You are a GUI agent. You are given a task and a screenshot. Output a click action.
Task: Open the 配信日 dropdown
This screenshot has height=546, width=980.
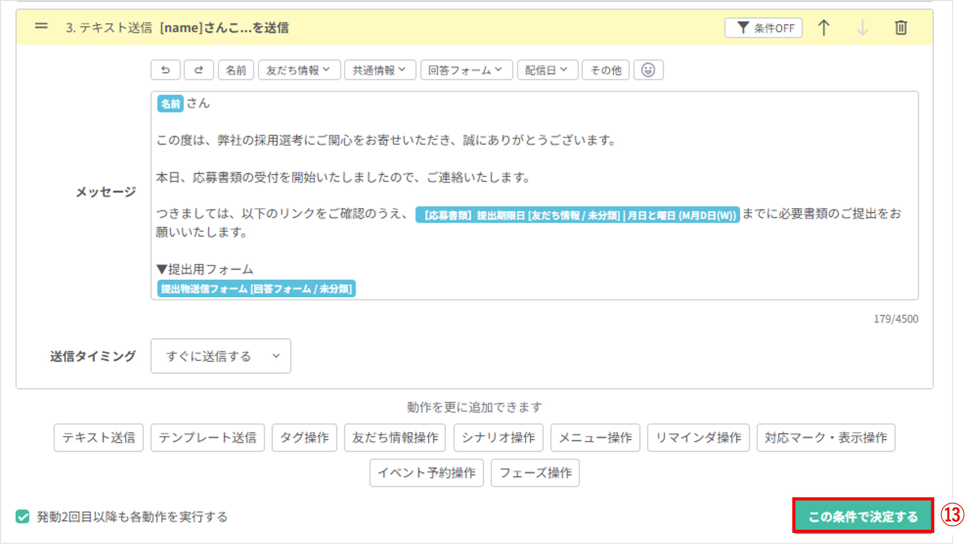(547, 70)
